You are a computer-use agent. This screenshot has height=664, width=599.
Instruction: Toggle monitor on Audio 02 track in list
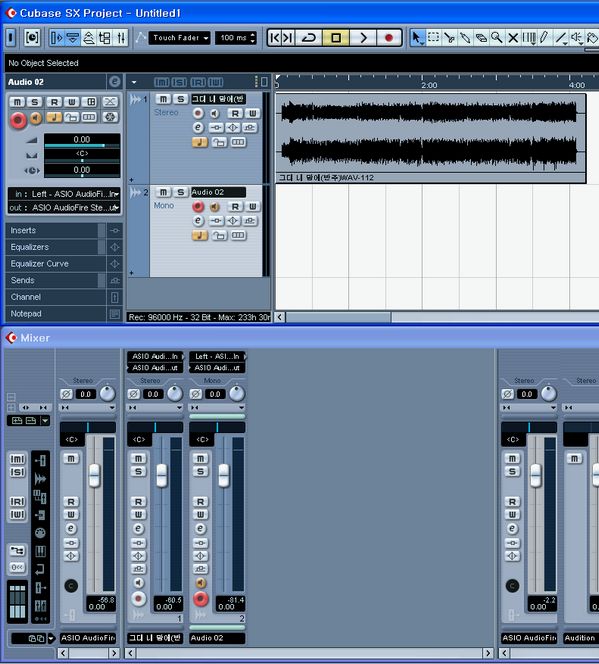click(215, 206)
